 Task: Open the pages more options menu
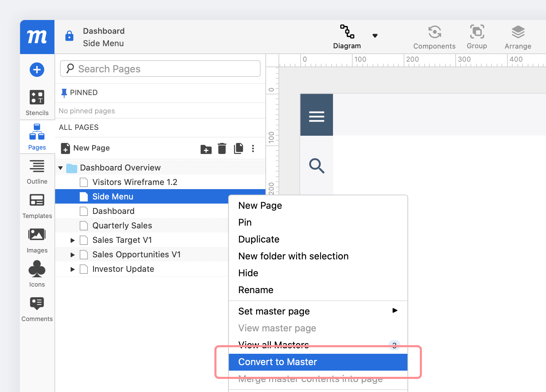click(253, 148)
